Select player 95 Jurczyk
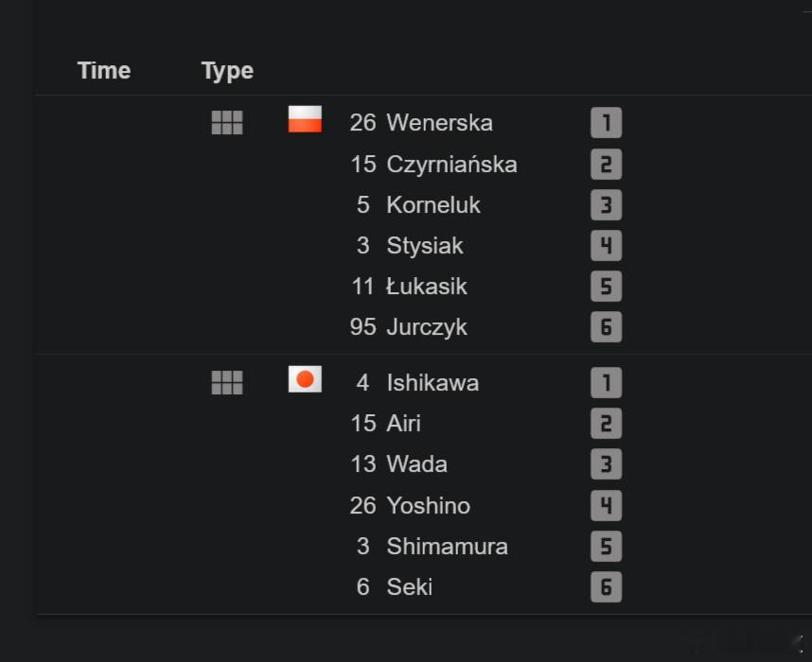 click(409, 327)
